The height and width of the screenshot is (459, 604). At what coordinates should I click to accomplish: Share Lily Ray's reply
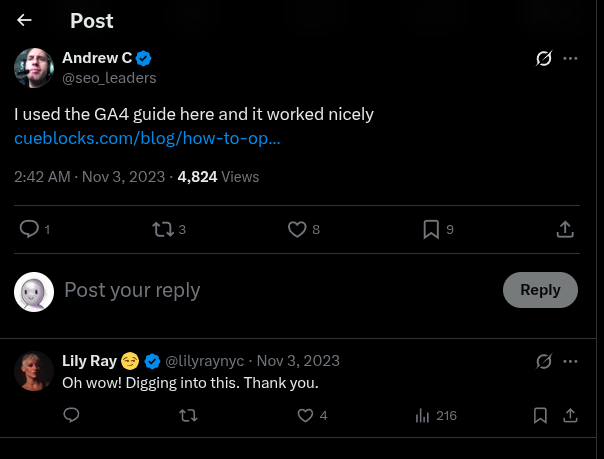(571, 415)
